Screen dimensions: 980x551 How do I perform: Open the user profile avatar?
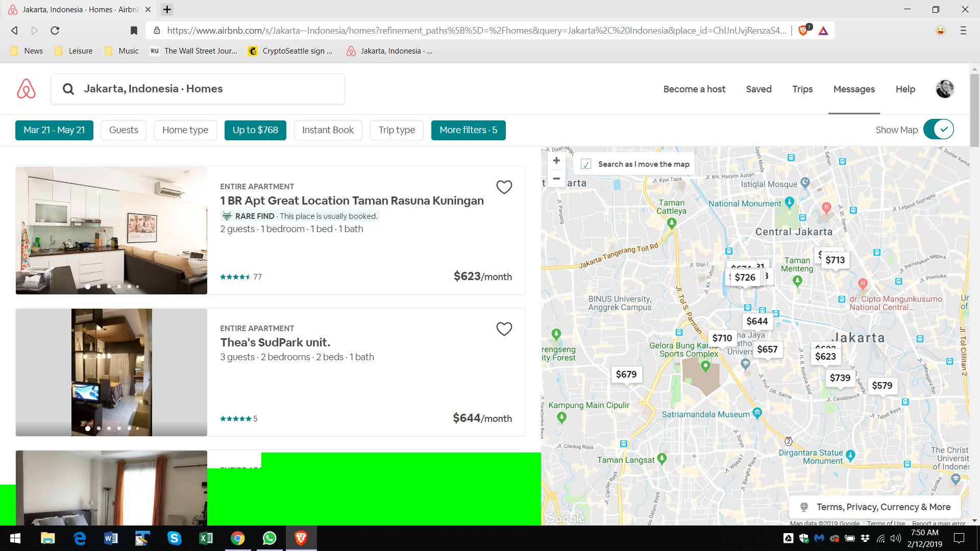944,89
